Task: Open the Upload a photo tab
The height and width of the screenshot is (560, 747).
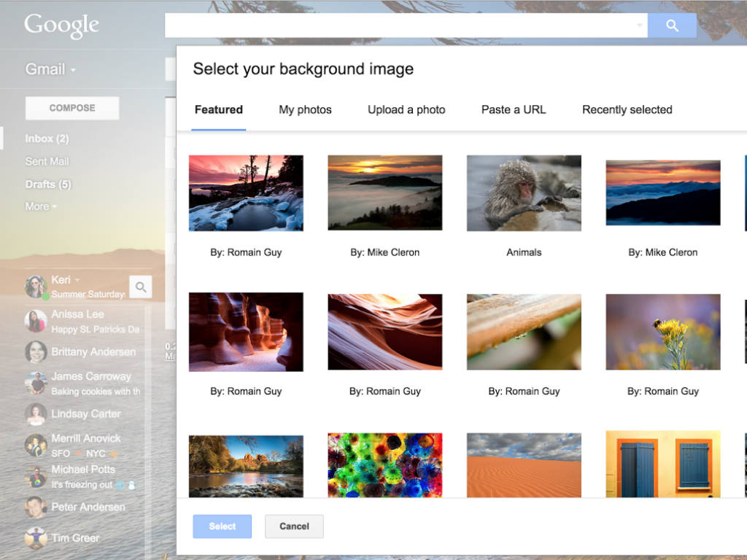Action: 406,110
